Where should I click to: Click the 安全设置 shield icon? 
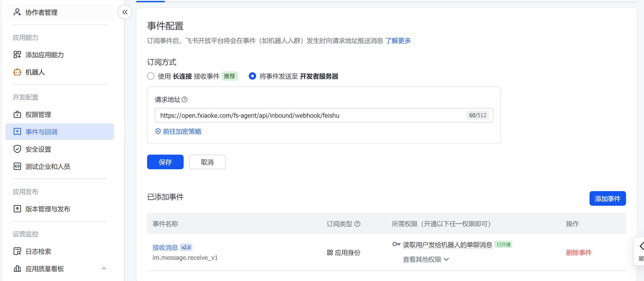pyautogui.click(x=17, y=149)
